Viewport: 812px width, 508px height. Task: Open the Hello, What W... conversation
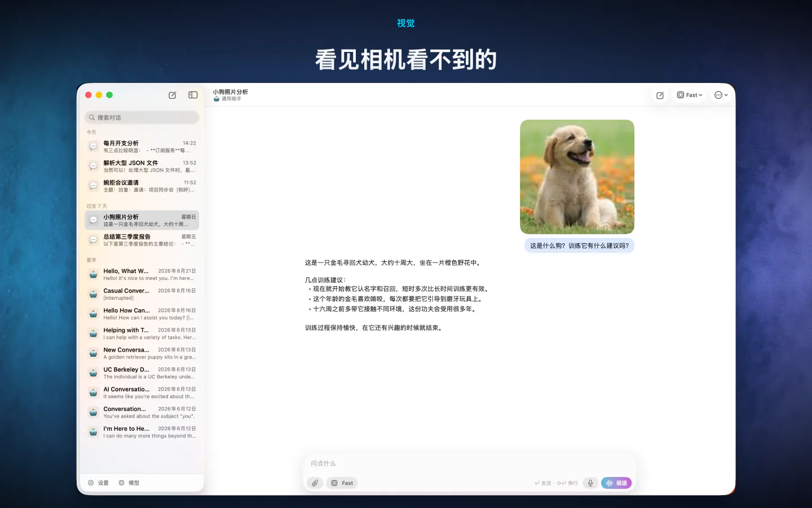point(142,275)
